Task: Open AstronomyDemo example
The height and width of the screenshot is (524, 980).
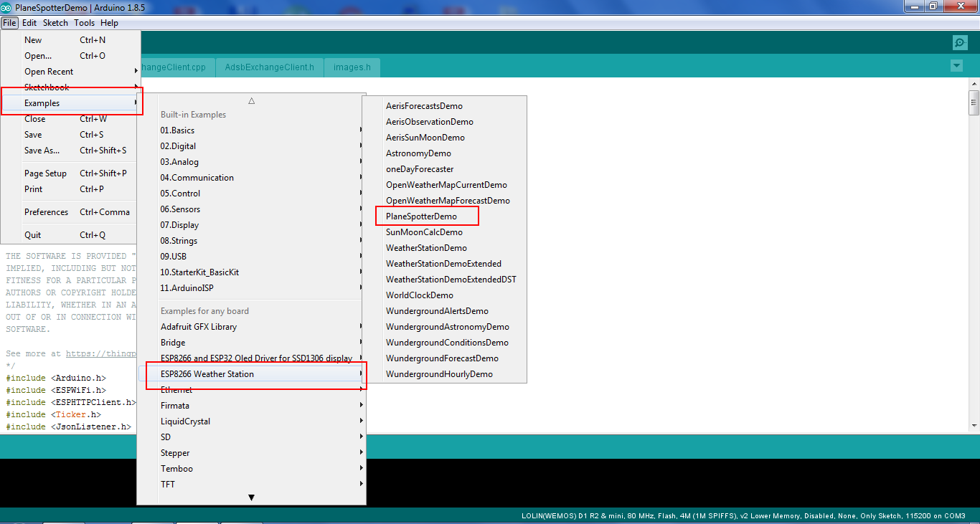Action: [x=445, y=153]
